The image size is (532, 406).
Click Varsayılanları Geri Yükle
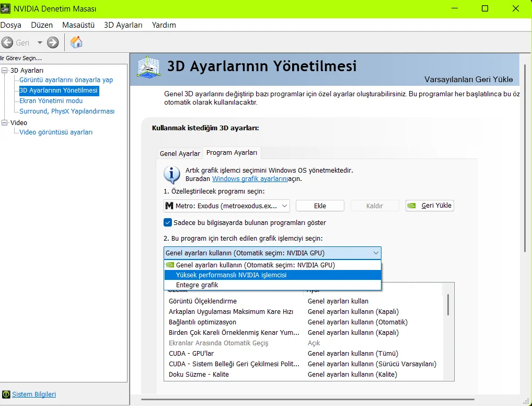click(x=469, y=80)
